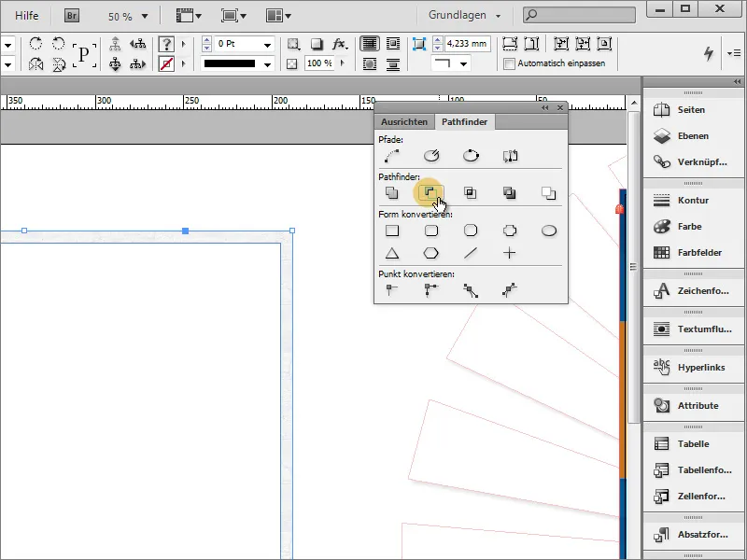The height and width of the screenshot is (560, 747).
Task: Open the Grundlagen workspace dropdown
Action: pos(464,15)
